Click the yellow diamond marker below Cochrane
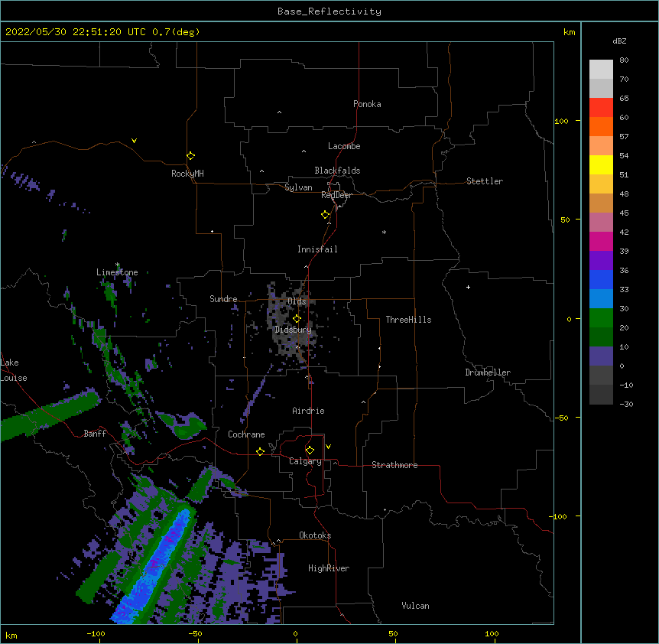This screenshot has height=644, width=659. tap(260, 451)
